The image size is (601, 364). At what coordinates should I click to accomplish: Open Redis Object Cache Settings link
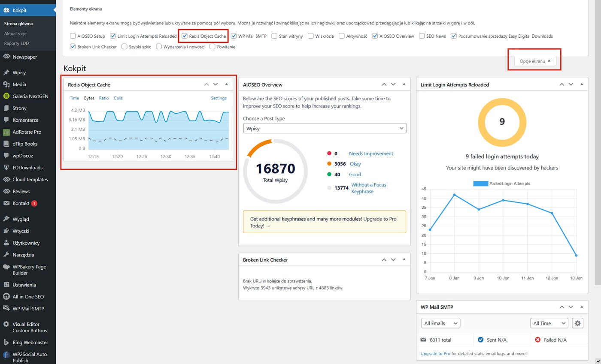pos(219,98)
